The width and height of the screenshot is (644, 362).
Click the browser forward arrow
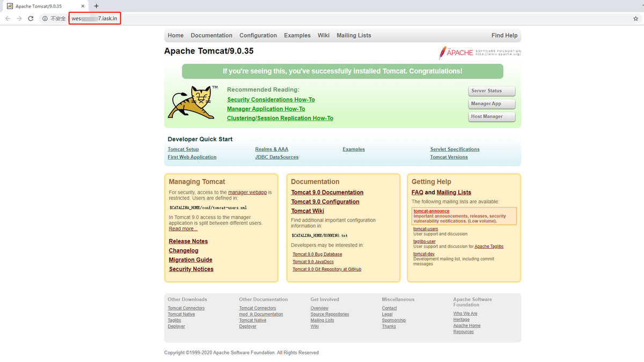(19, 18)
